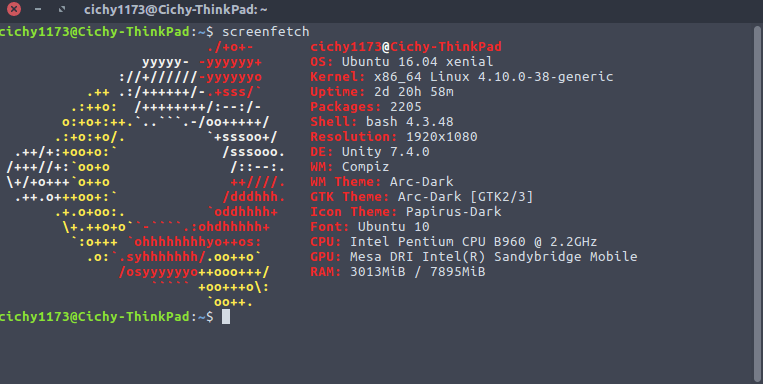Image resolution: width=763 pixels, height=384 pixels.
Task: Click the Uptime value 2d 20h 58m
Action: click(x=414, y=92)
